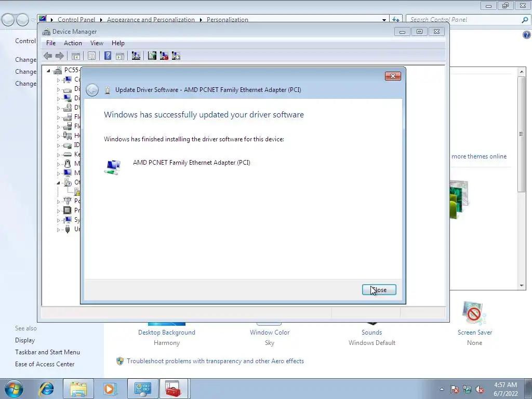Screen dimensions: 532x399
Task: Select the mouse device icon in the tree
Action: point(67,164)
